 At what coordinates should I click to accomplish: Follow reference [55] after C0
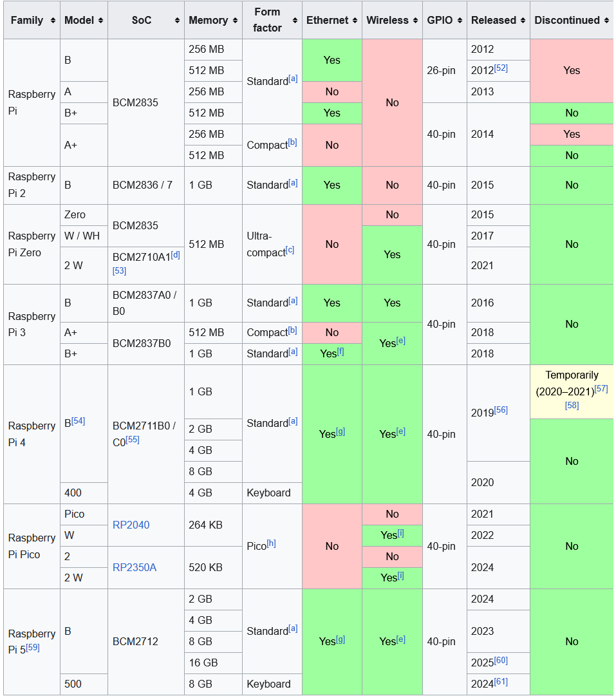tap(133, 440)
